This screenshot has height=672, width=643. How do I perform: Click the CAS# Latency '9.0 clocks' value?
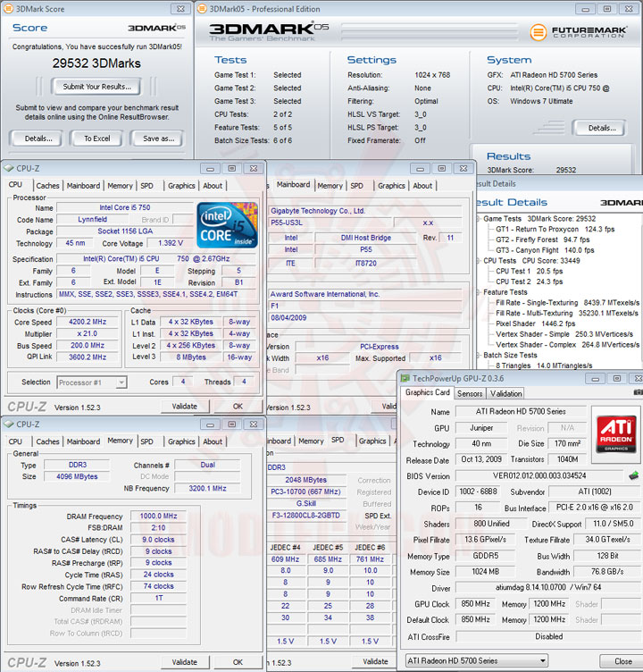(158, 540)
